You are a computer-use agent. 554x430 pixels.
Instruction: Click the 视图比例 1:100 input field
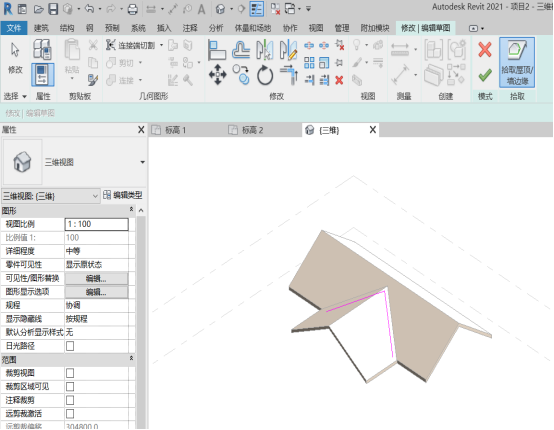96,224
